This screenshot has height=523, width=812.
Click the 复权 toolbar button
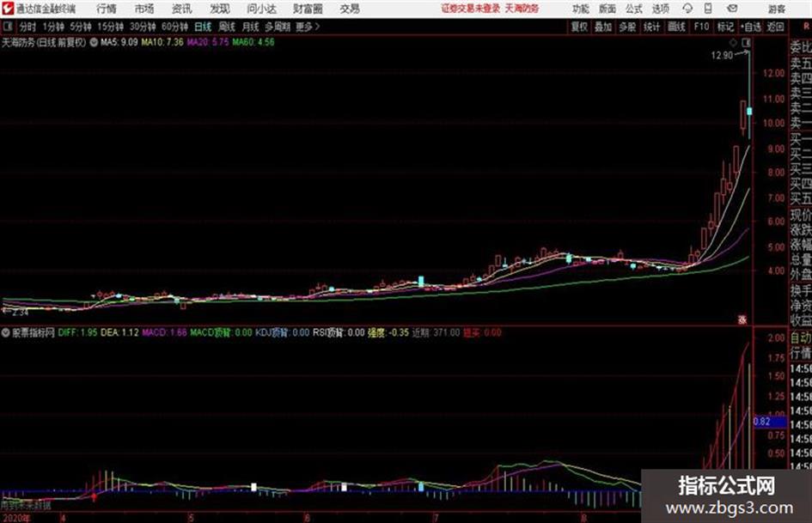[x=579, y=27]
